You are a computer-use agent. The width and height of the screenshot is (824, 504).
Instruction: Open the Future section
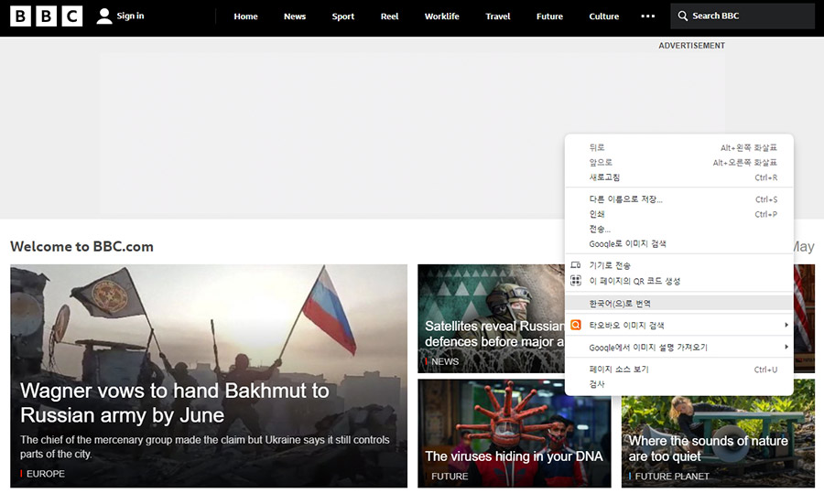tap(549, 16)
